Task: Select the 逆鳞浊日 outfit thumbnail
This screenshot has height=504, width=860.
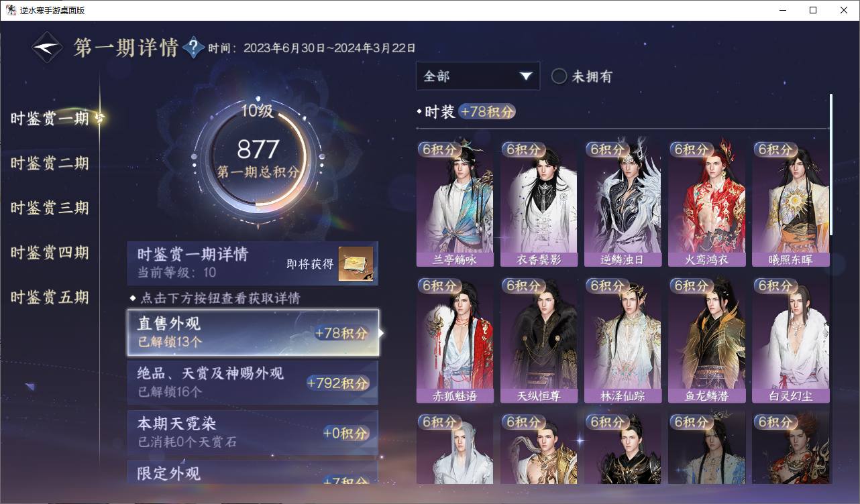Action: (x=623, y=204)
